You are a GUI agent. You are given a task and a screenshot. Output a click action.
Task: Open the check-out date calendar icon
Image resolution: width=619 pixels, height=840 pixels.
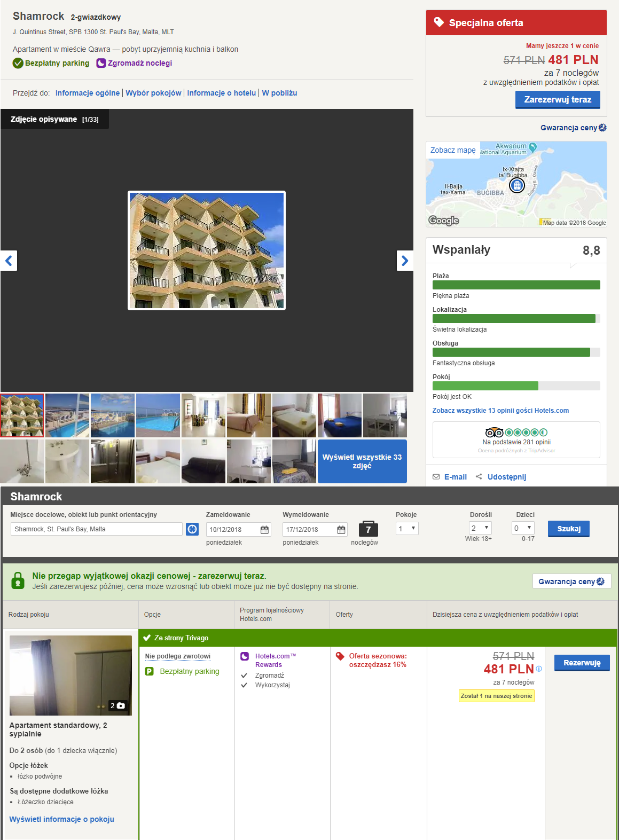(341, 530)
